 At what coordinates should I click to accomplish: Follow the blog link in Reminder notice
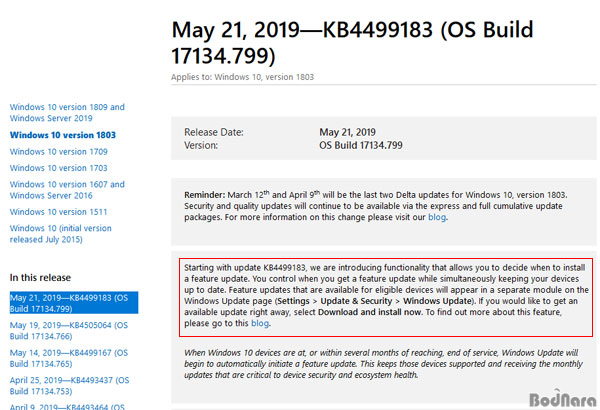pos(437,217)
